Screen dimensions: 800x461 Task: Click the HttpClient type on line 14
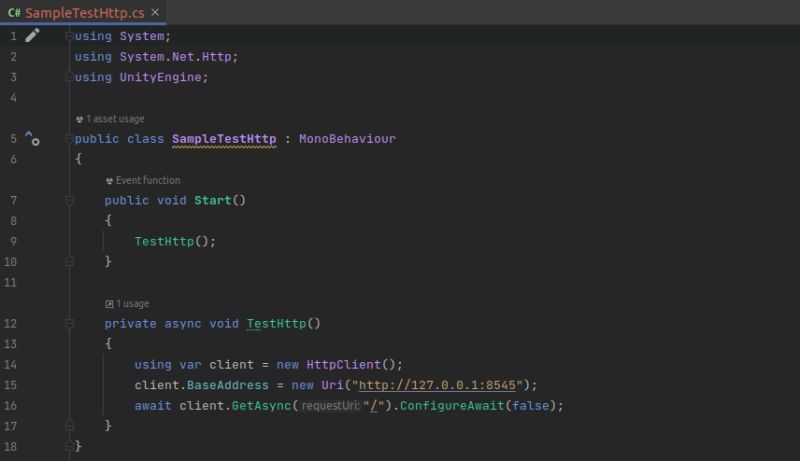[x=343, y=365]
